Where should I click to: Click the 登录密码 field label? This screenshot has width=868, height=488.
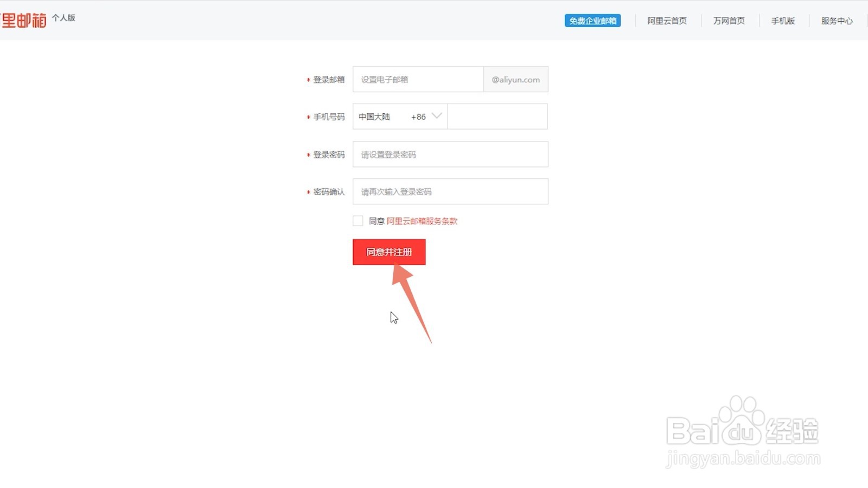pyautogui.click(x=329, y=155)
